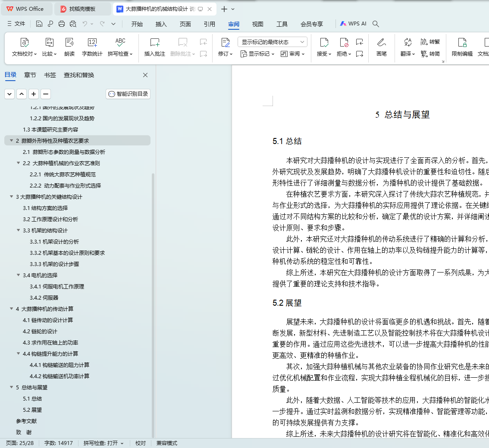Insert a comment with 插入批注
The image size is (489, 448).
(x=155, y=47)
